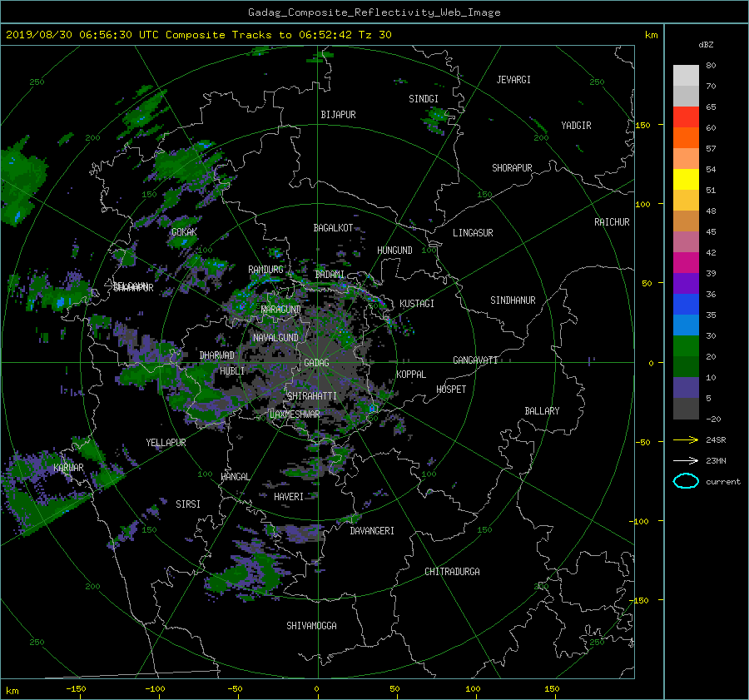Screen dimensions: 749x700
Task: Click the SINDGI city label
Action: pos(424,99)
